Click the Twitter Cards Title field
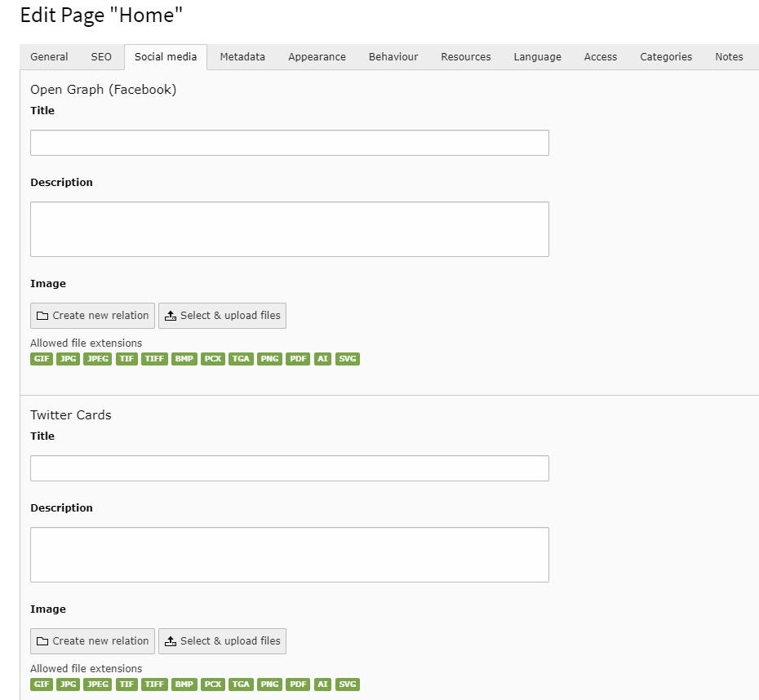The width and height of the screenshot is (759, 700). coord(290,467)
